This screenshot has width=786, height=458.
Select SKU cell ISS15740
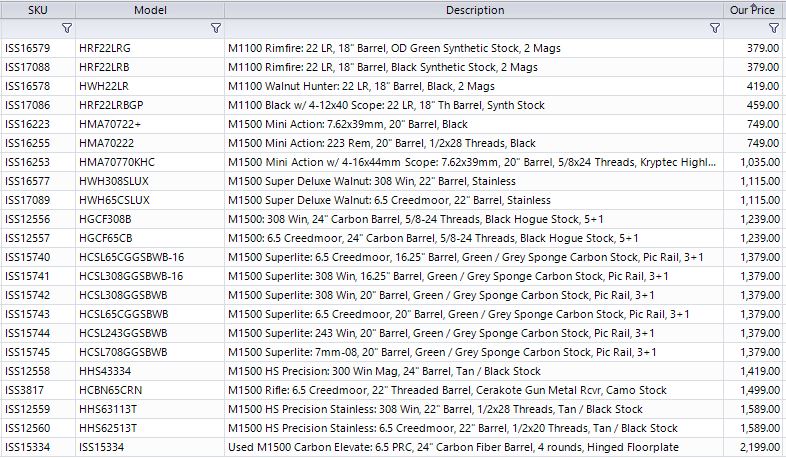click(x=38, y=258)
